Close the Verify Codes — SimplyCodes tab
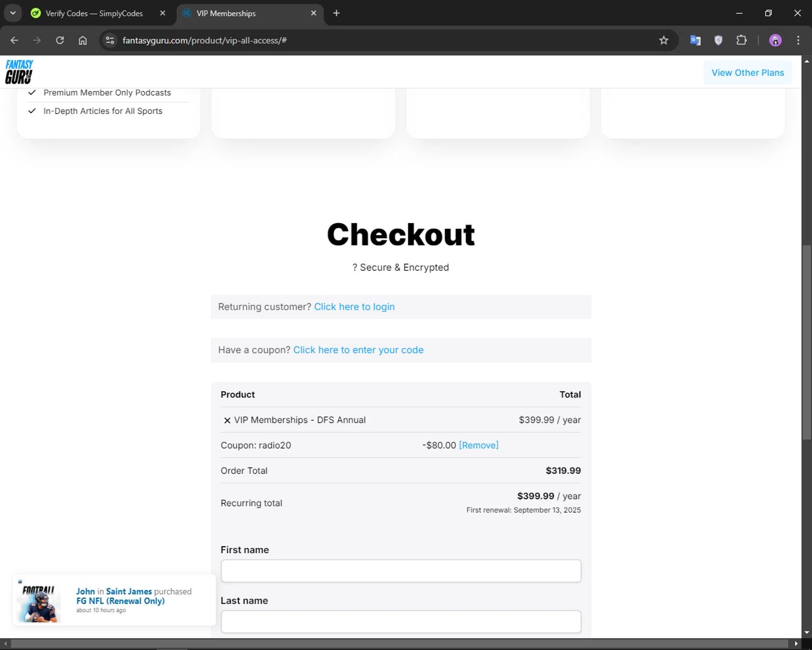The width and height of the screenshot is (812, 650). 162,14
